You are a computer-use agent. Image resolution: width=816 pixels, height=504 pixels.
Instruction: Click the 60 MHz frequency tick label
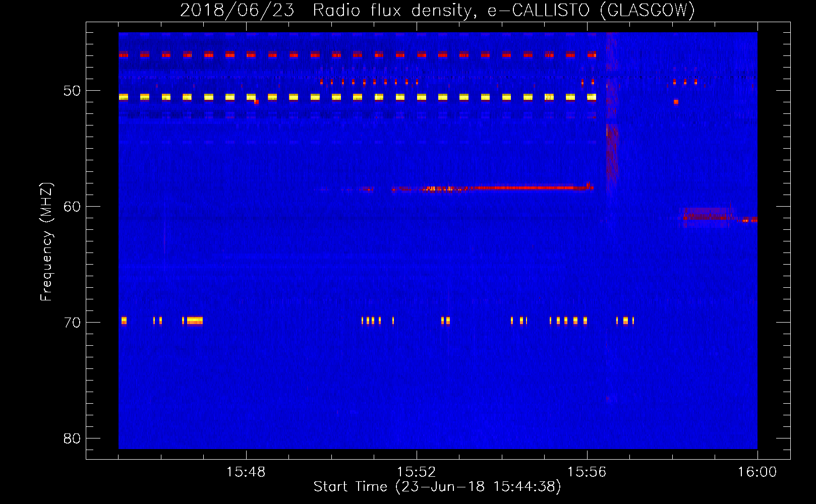(x=72, y=207)
